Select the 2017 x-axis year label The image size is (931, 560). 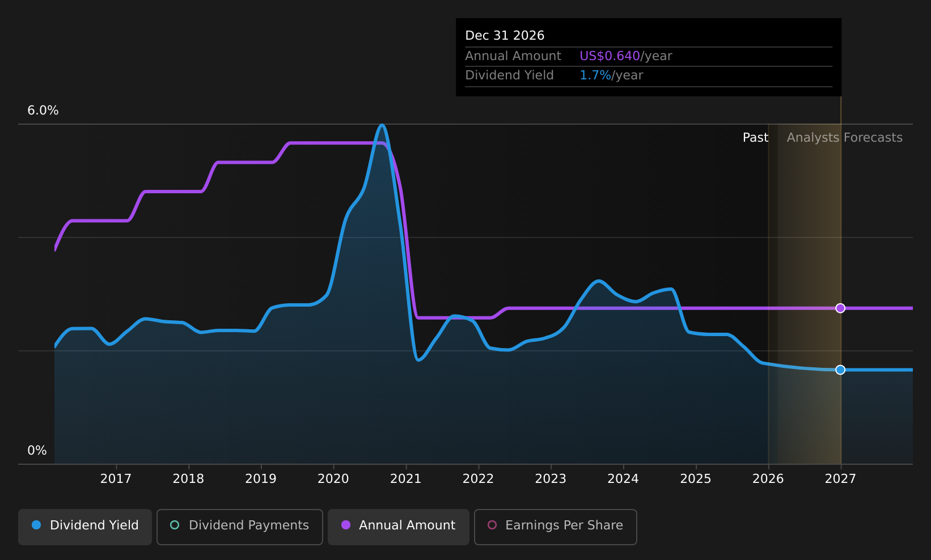pos(116,479)
